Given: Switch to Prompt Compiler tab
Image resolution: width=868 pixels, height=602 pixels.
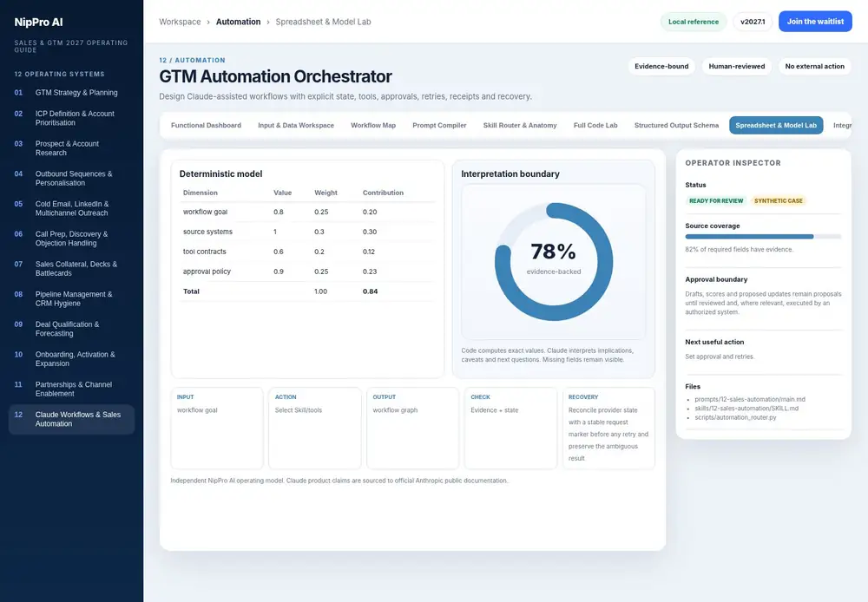Looking at the screenshot, I should tap(439, 126).
